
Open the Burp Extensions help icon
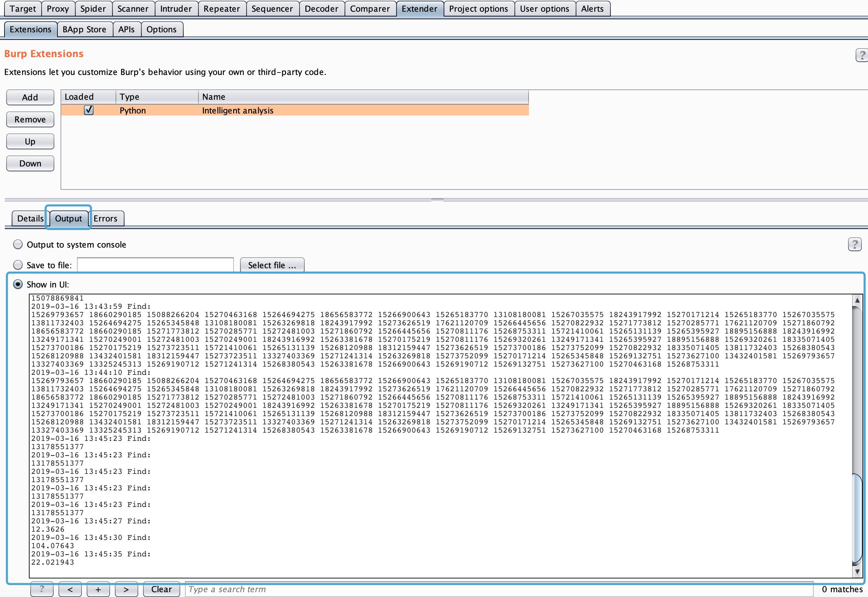[x=862, y=55]
